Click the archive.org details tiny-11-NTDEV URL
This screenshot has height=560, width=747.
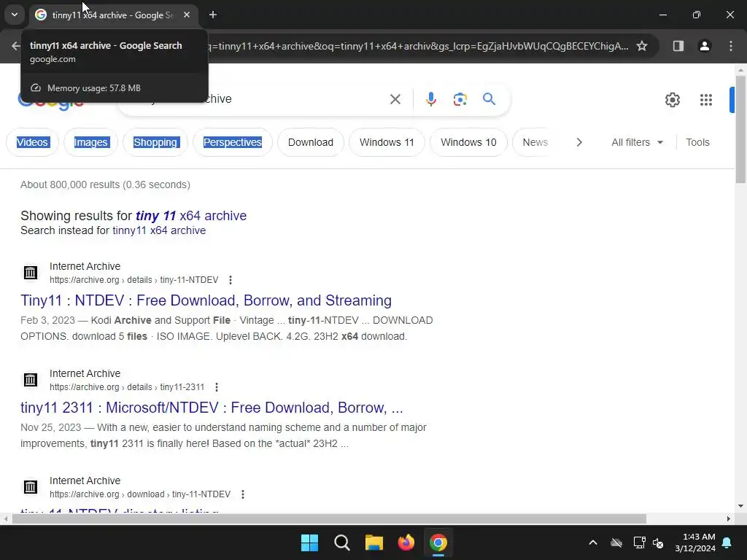point(134,280)
